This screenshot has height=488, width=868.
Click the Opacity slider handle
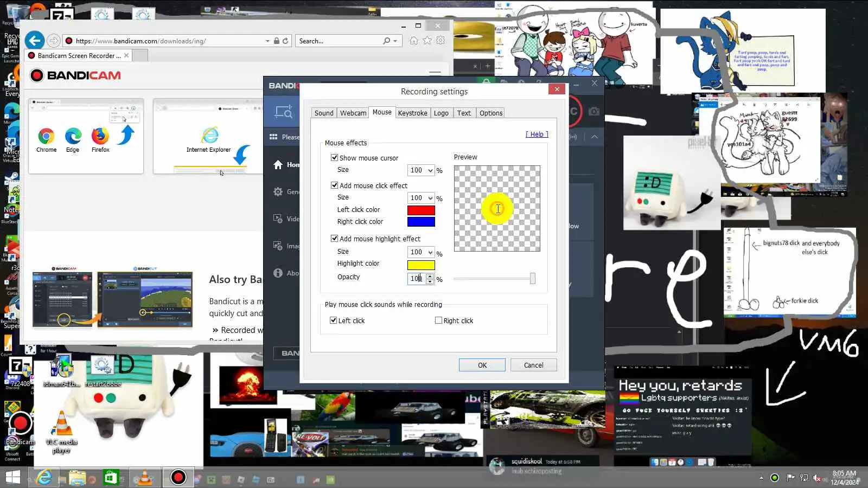(x=532, y=278)
